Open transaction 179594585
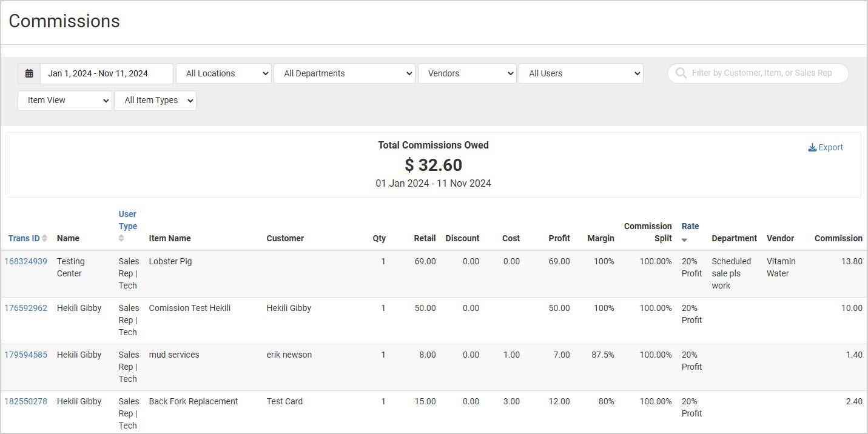The image size is (868, 434). tap(25, 355)
